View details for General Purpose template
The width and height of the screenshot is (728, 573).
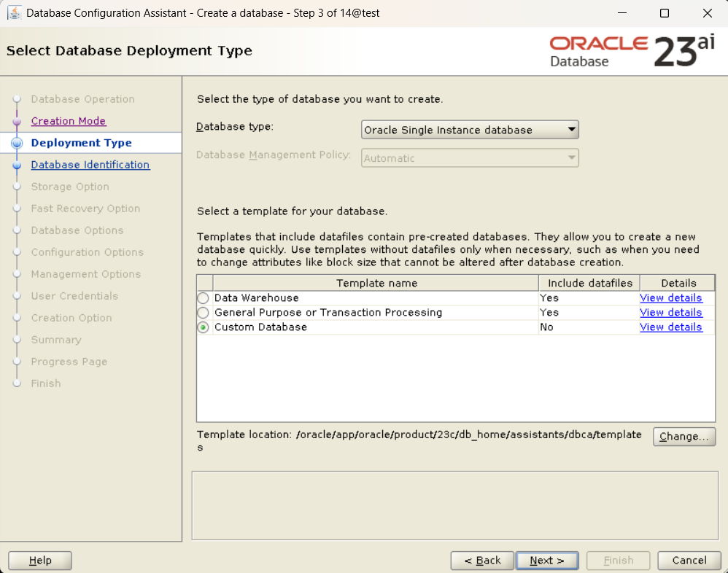pyautogui.click(x=670, y=313)
